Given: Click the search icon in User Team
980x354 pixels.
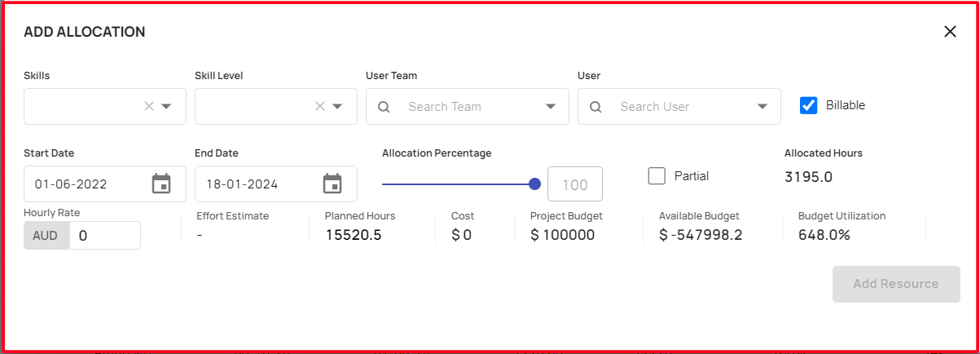Looking at the screenshot, I should point(385,107).
